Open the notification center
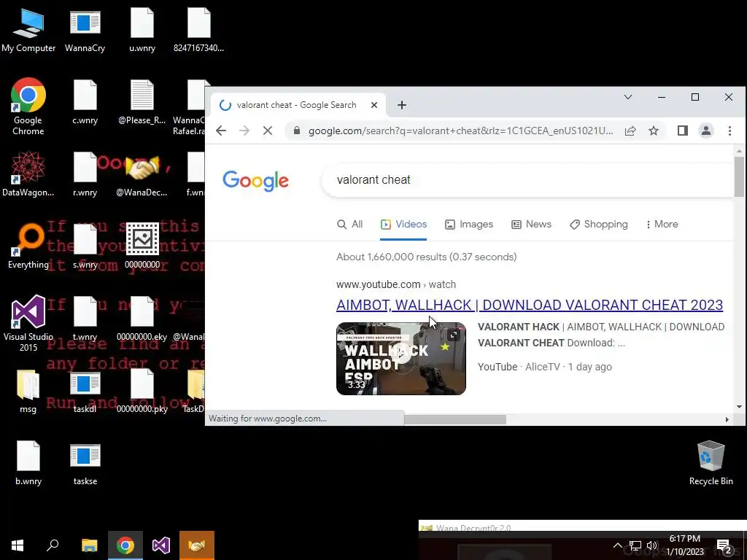This screenshot has height=560, width=747. [724, 547]
